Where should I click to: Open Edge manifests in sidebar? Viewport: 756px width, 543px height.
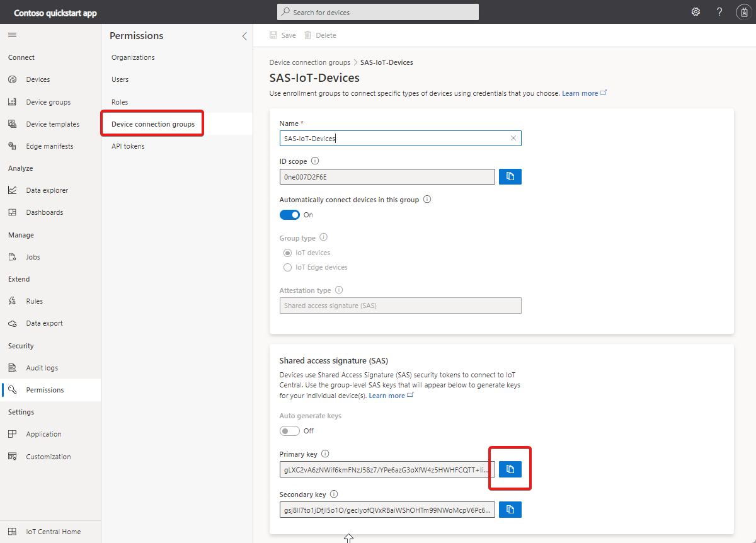pos(50,146)
